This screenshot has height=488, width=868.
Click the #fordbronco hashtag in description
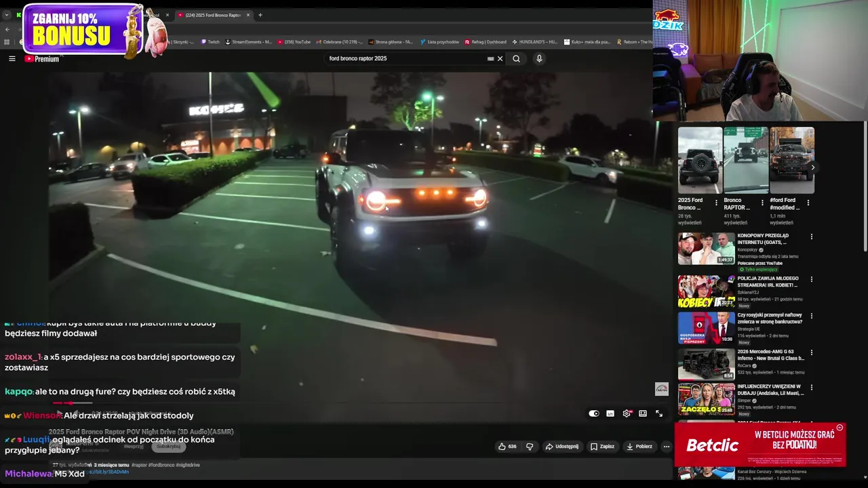[x=162, y=465]
